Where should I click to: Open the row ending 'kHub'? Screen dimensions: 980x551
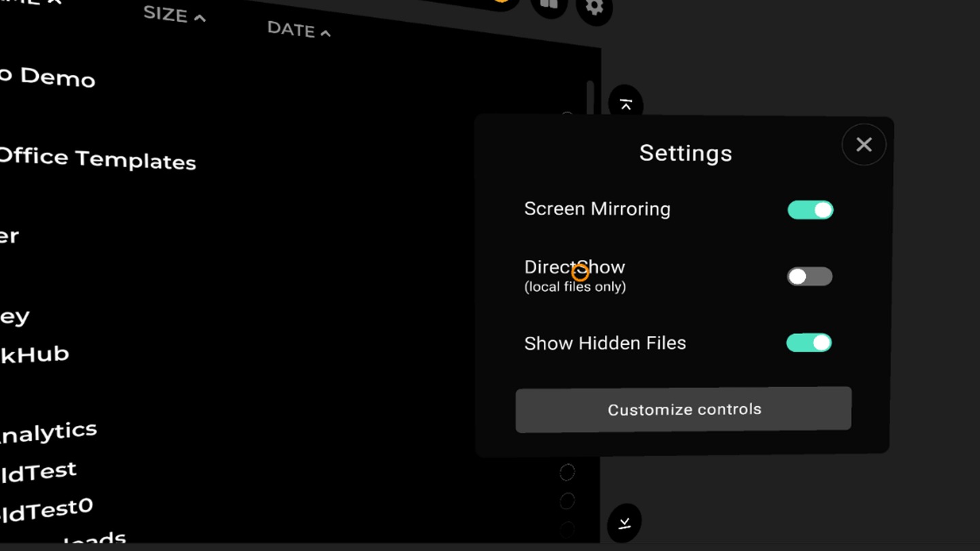tap(34, 354)
